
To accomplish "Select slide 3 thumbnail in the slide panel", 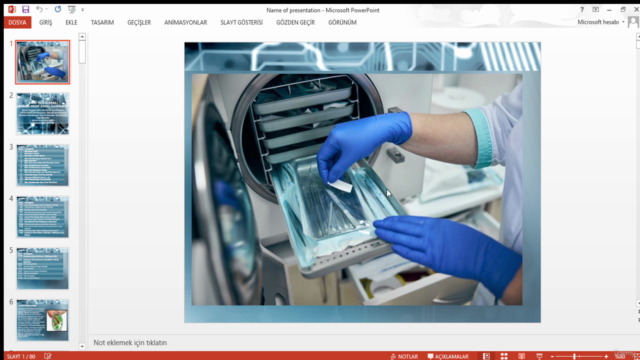I will 43,165.
